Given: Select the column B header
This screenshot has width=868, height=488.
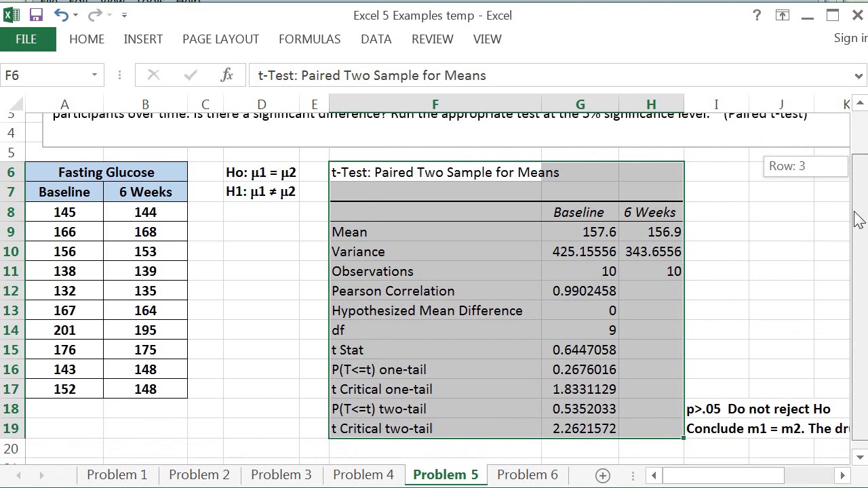Looking at the screenshot, I should (x=145, y=104).
